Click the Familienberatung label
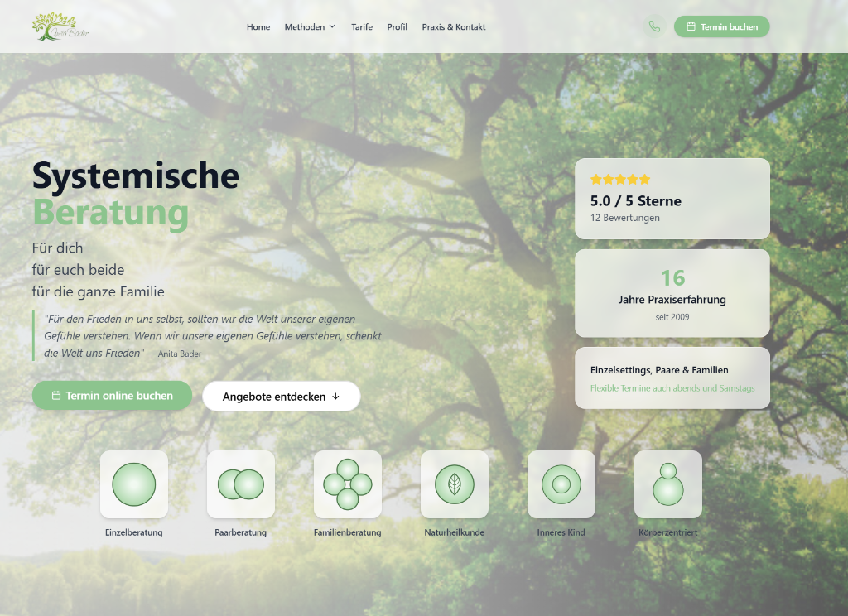This screenshot has width=848, height=616. (x=348, y=532)
